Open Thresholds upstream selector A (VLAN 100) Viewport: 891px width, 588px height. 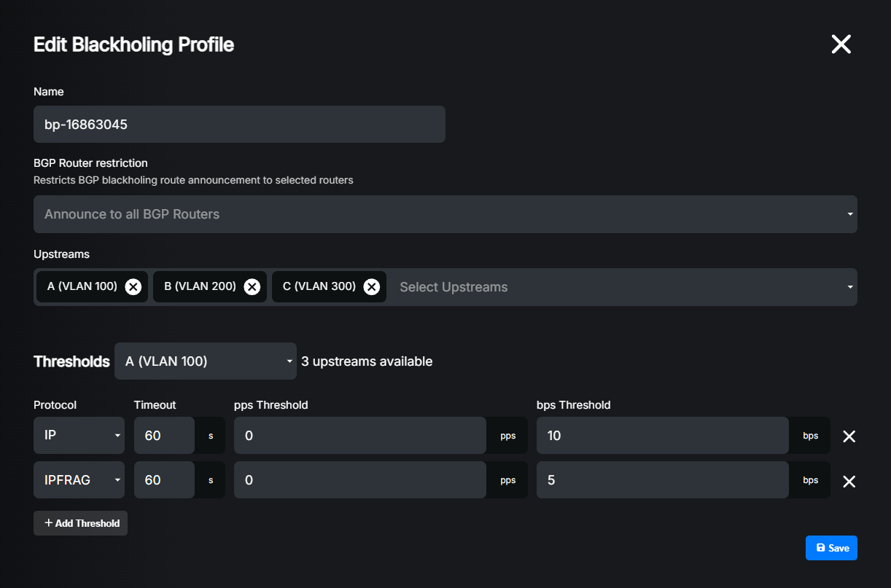coord(205,361)
